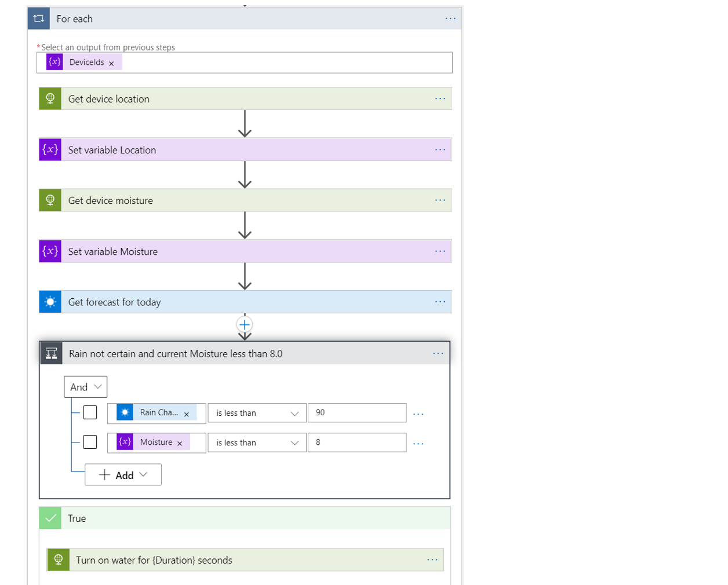Open the Moisture operator dropdown
Screen dimensions: 728x585
pos(257,443)
